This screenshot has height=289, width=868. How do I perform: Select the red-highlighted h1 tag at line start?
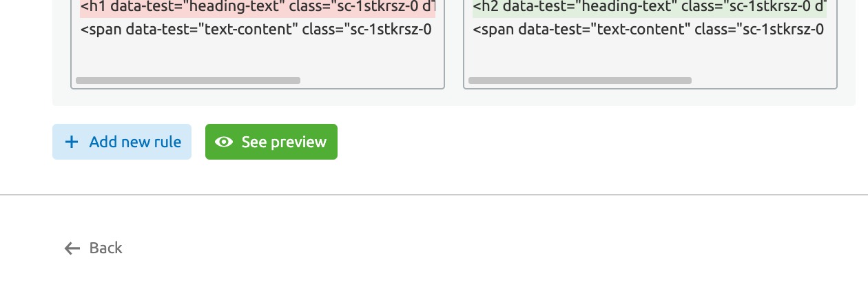coord(92,7)
